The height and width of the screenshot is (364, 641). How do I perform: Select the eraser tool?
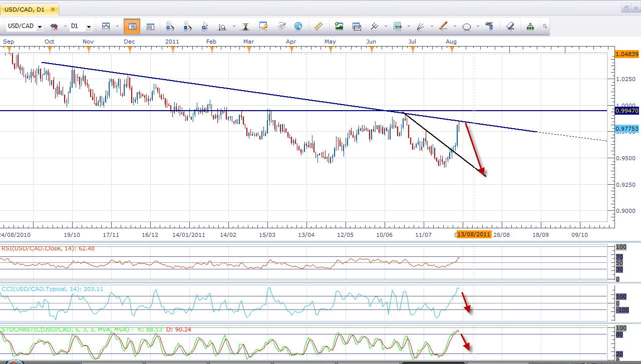510,27
